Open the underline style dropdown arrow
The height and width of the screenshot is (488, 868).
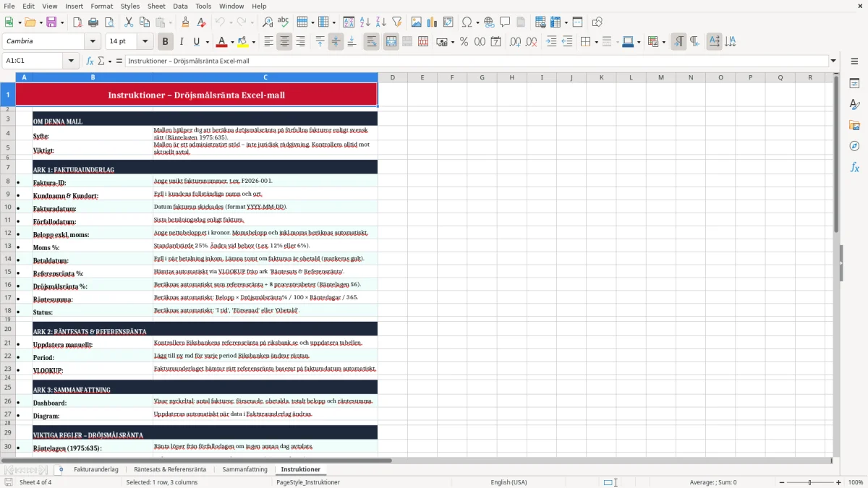(206, 42)
